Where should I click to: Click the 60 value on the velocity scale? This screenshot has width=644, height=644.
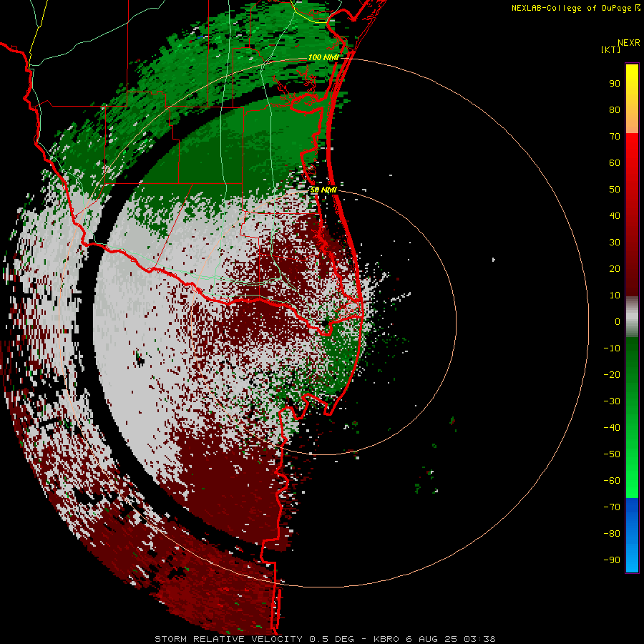click(615, 162)
